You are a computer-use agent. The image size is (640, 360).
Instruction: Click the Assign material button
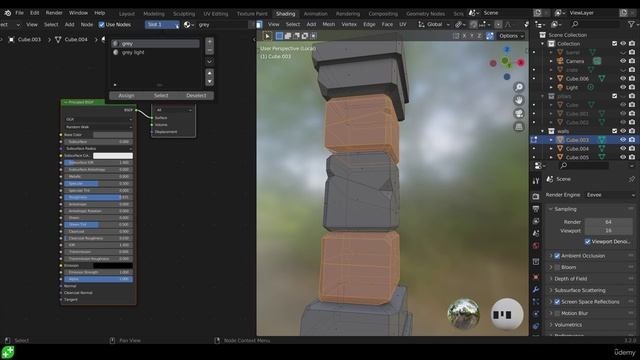click(126, 96)
